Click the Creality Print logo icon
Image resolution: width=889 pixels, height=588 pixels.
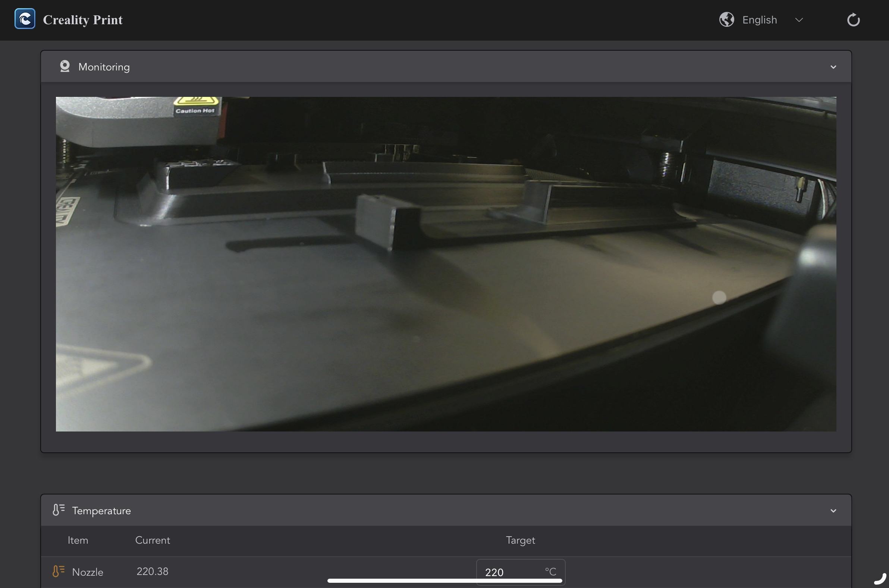(x=25, y=19)
